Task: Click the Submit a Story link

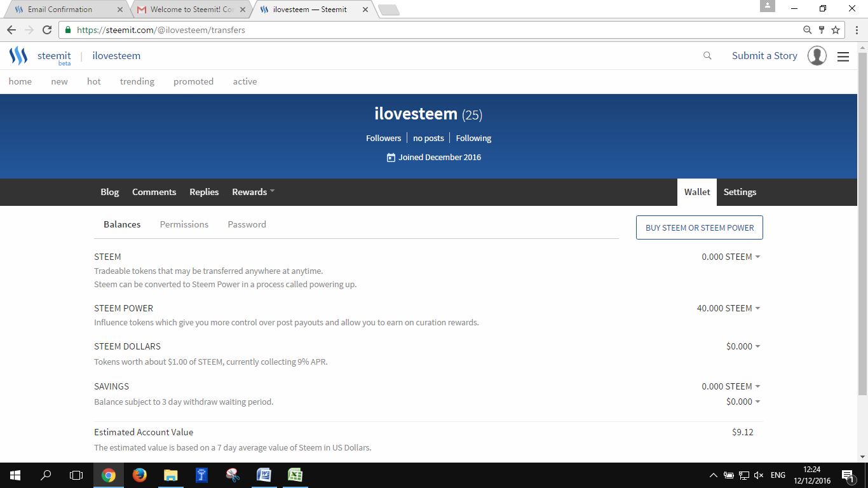Action: point(764,56)
